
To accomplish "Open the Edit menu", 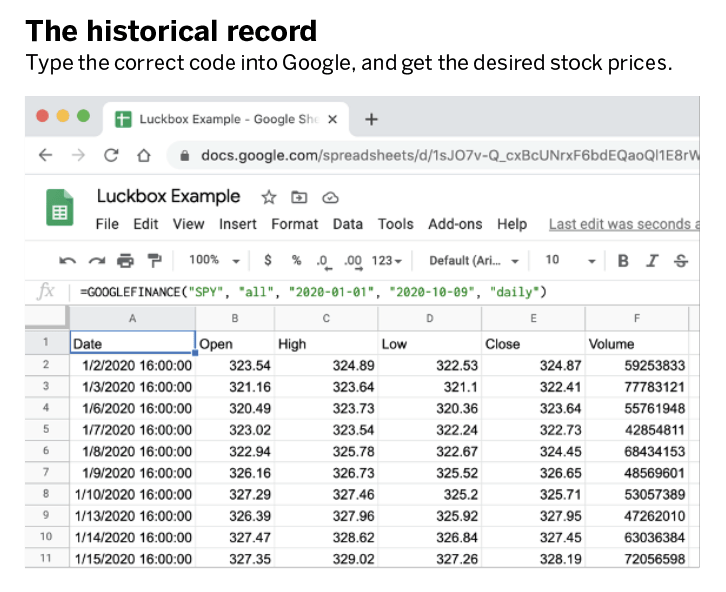I will pos(146,224).
